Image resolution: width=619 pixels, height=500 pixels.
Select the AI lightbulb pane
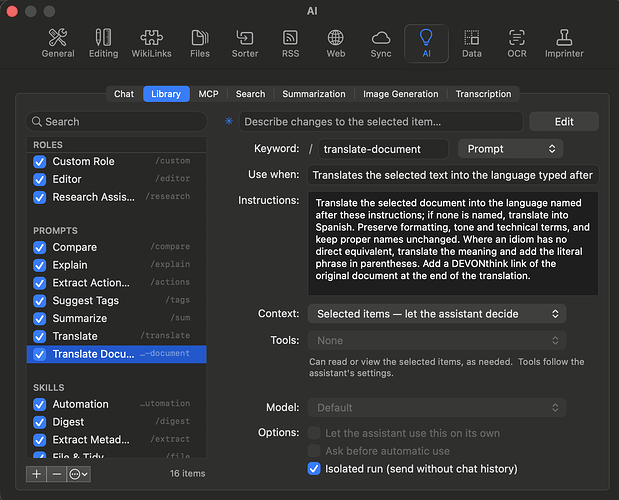pos(426,43)
